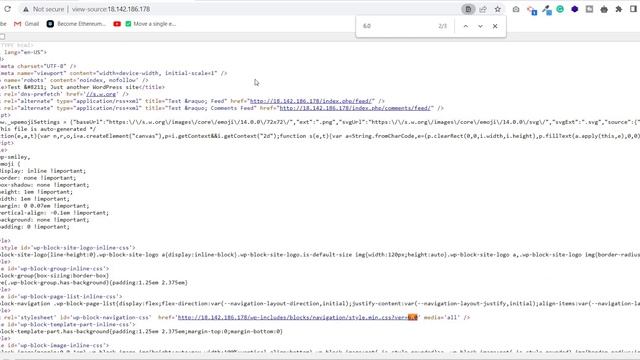Open the Move a single e... bookmark
Screen dimensions: 640x360
[x=151, y=24]
